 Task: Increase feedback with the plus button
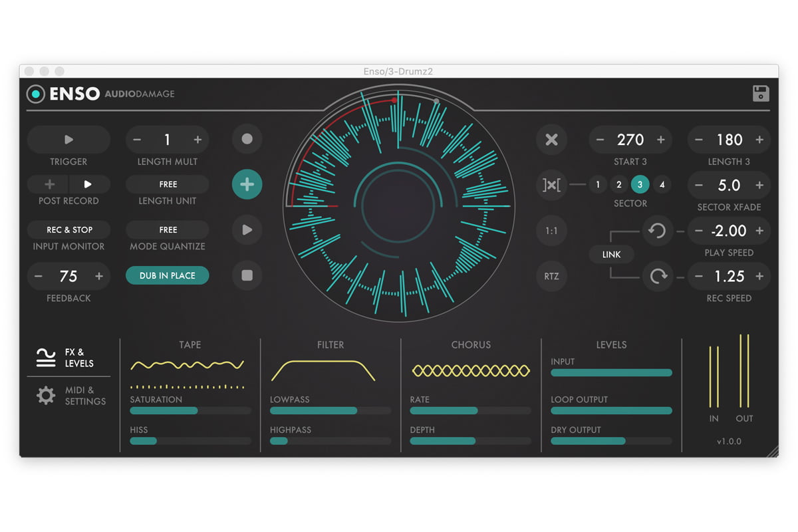point(99,276)
